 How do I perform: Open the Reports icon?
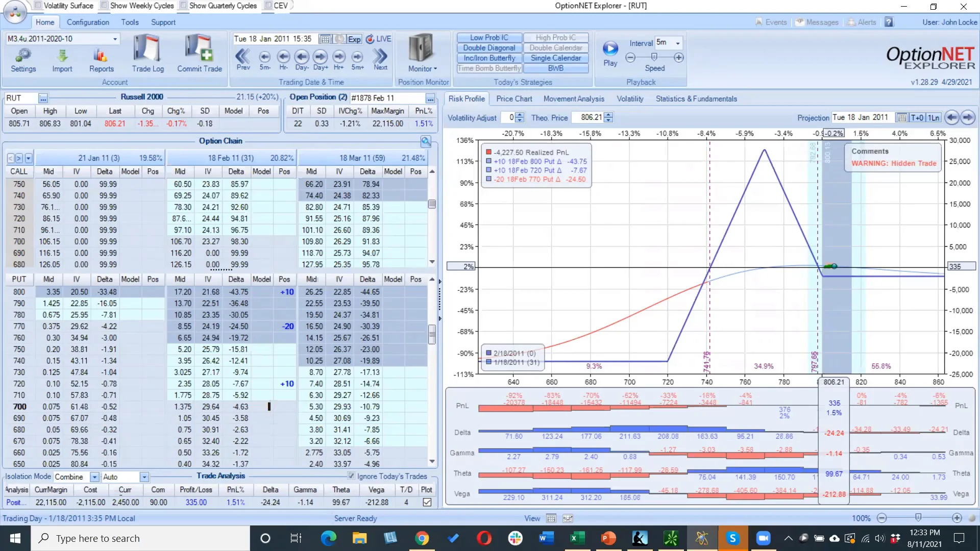coord(101,60)
